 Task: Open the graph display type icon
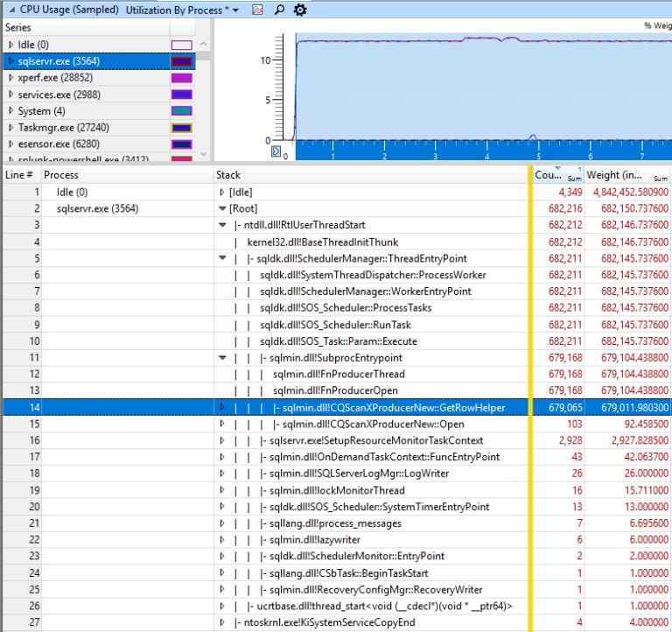[257, 10]
